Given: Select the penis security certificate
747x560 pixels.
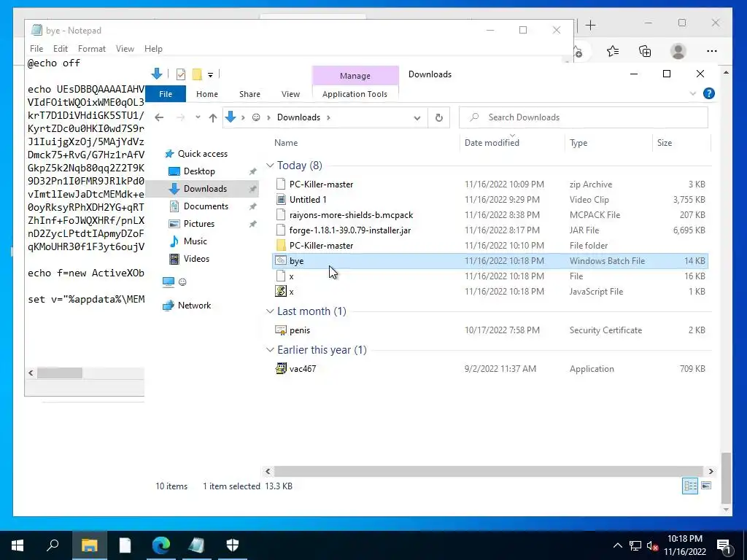Looking at the screenshot, I should [490, 330].
